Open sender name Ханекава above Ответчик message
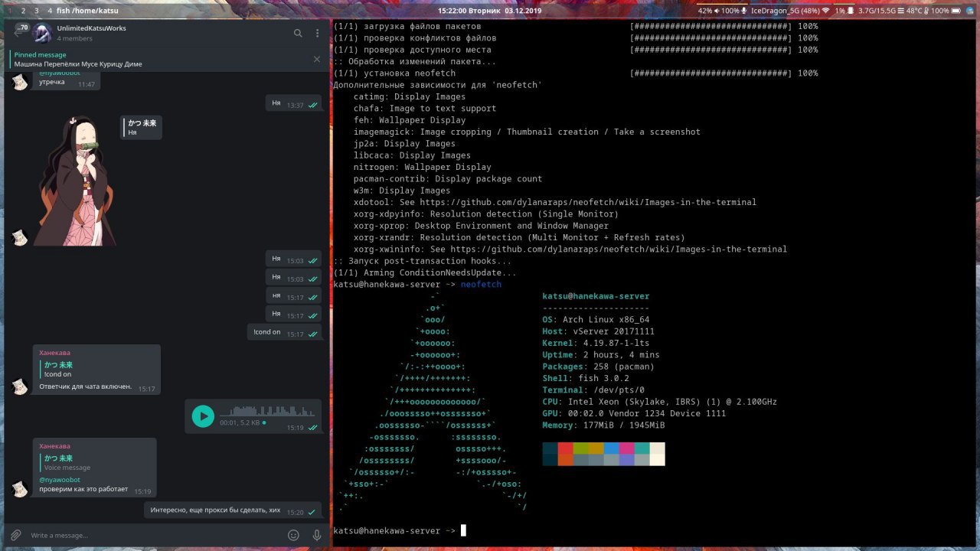The image size is (980, 551). pyautogui.click(x=55, y=353)
